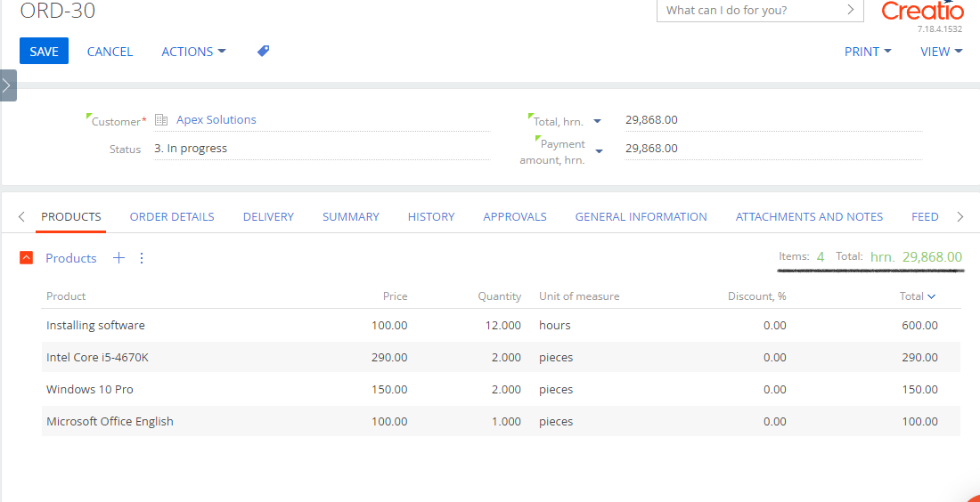This screenshot has height=502, width=980.
Task: Click the Save button
Action: tap(44, 52)
